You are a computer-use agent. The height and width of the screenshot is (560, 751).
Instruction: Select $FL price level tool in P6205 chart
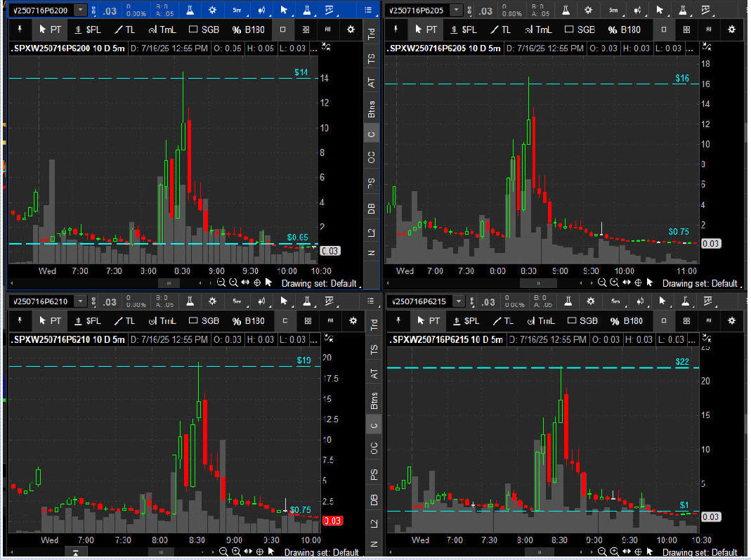pyautogui.click(x=463, y=30)
